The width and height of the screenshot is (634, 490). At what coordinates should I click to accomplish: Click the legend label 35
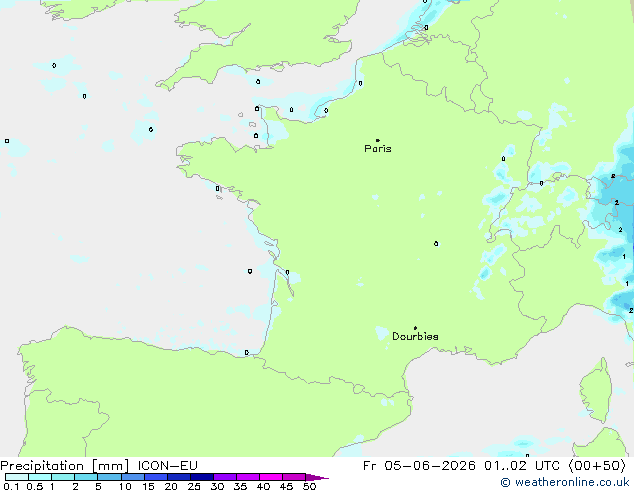tap(240, 486)
